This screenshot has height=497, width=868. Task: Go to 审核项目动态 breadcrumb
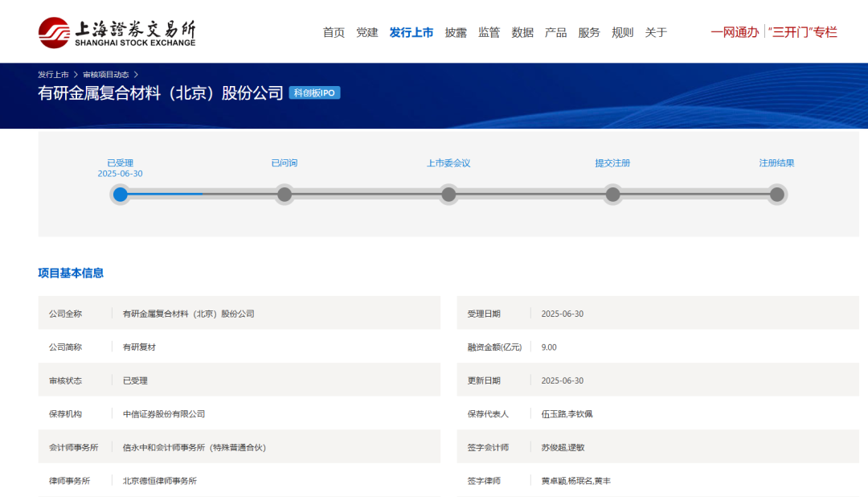click(106, 74)
